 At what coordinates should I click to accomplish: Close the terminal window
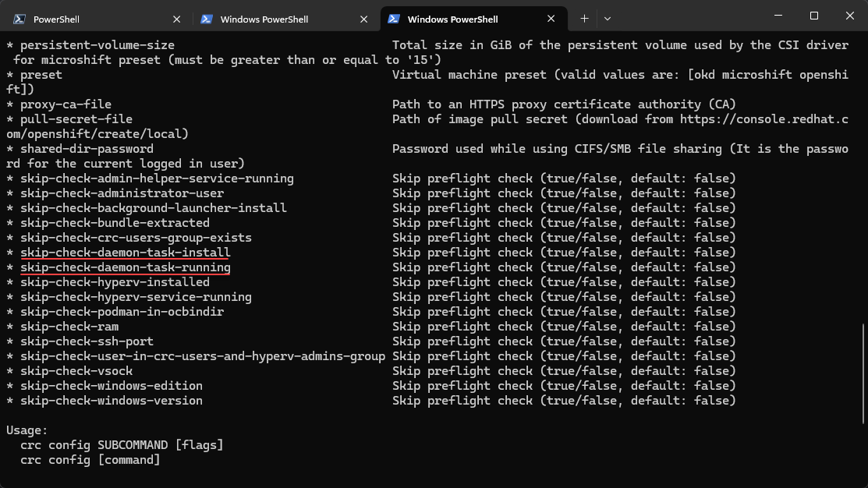click(x=849, y=16)
